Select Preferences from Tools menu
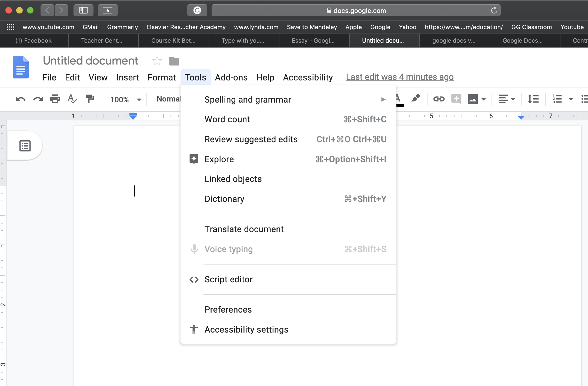This screenshot has height=386, width=588. coord(228,309)
